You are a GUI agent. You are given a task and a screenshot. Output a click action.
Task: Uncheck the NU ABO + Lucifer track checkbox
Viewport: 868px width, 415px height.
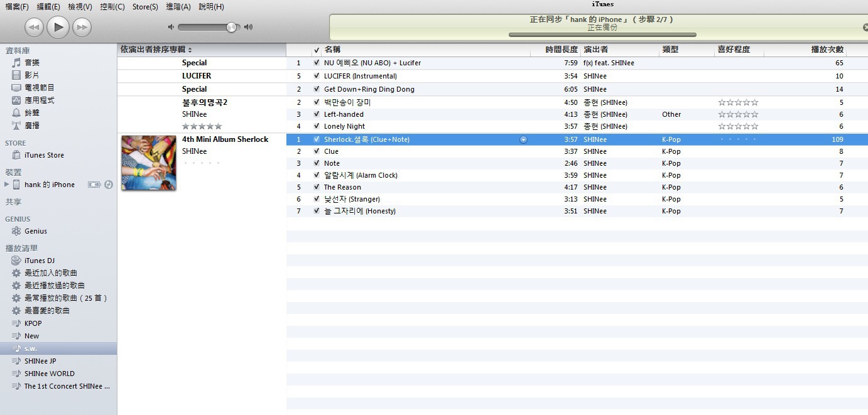coord(317,63)
